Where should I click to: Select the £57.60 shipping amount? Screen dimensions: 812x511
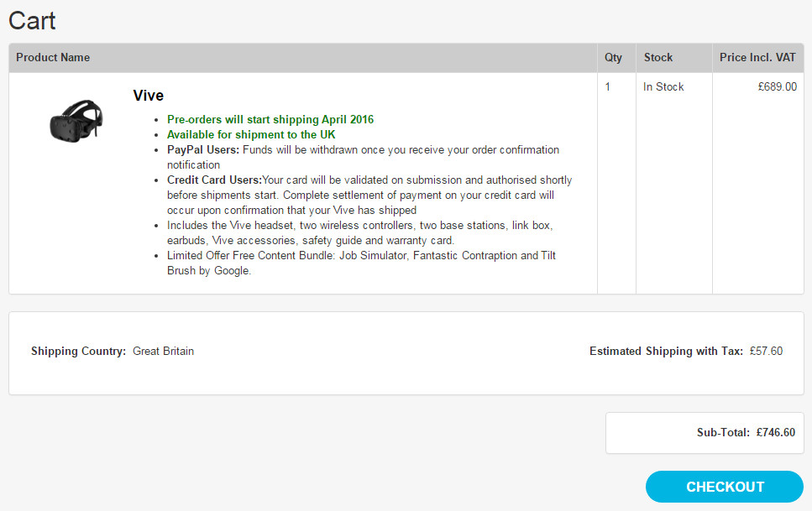click(x=766, y=351)
